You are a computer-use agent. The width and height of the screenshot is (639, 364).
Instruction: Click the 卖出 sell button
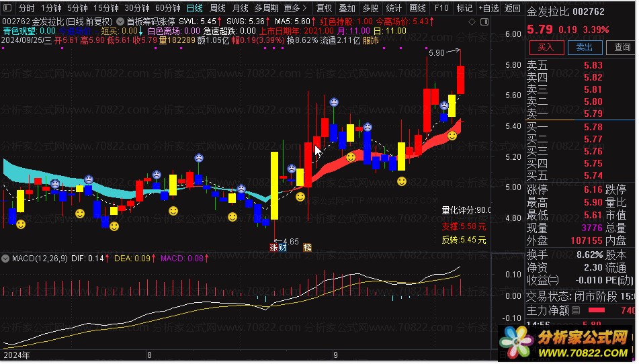click(x=585, y=48)
